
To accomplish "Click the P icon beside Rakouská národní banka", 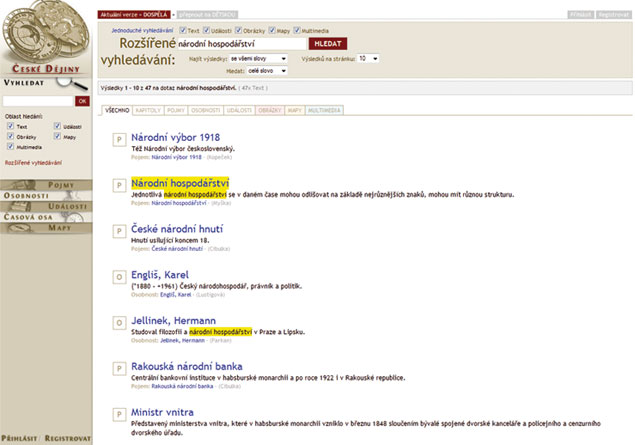I will [119, 370].
